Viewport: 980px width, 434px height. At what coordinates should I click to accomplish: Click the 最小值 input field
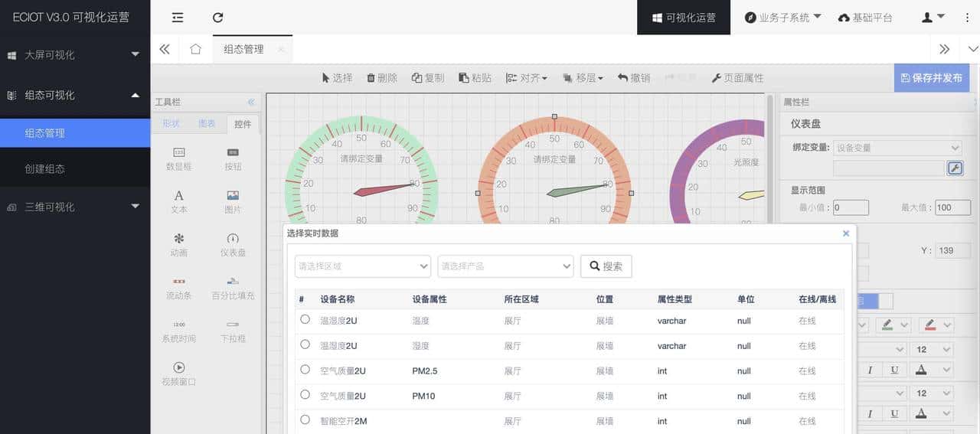pos(851,207)
